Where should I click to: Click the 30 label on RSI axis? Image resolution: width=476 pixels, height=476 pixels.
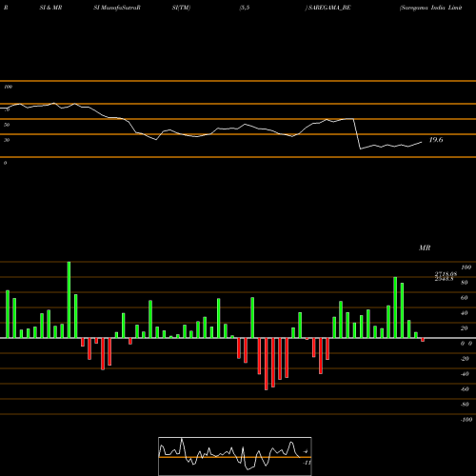tap(7, 140)
